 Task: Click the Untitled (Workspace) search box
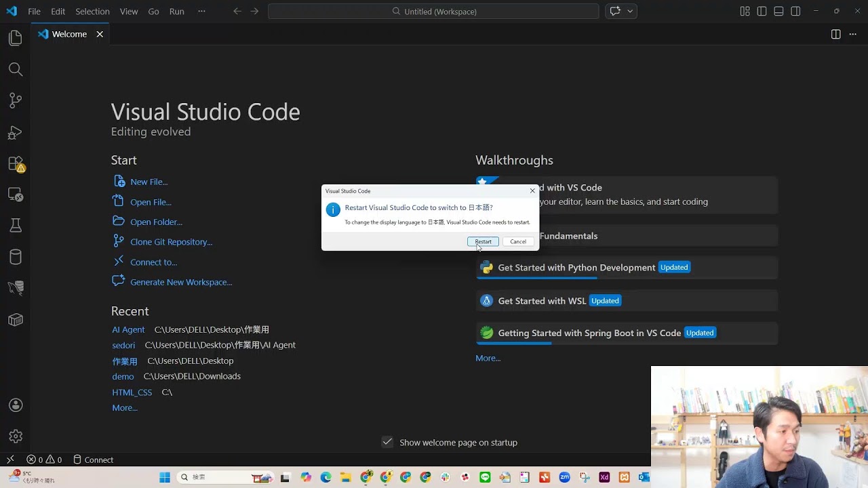[x=433, y=12]
